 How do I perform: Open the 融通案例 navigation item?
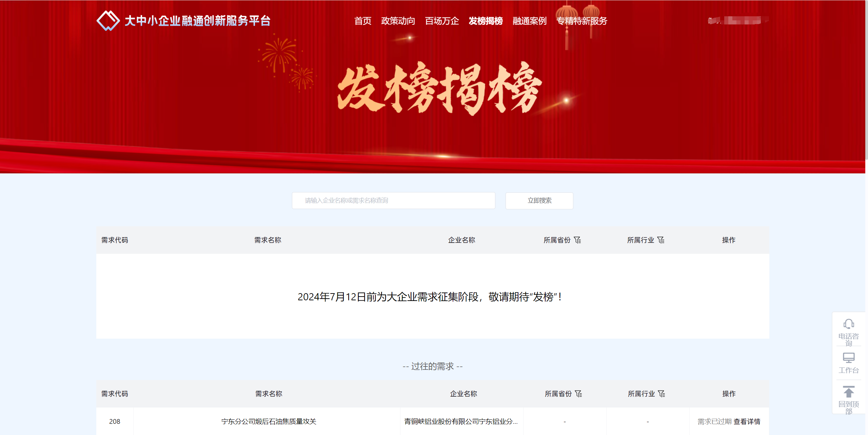coord(530,21)
